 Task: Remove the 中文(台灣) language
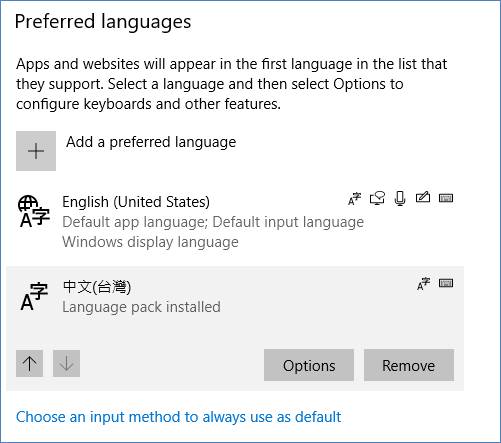(x=409, y=365)
